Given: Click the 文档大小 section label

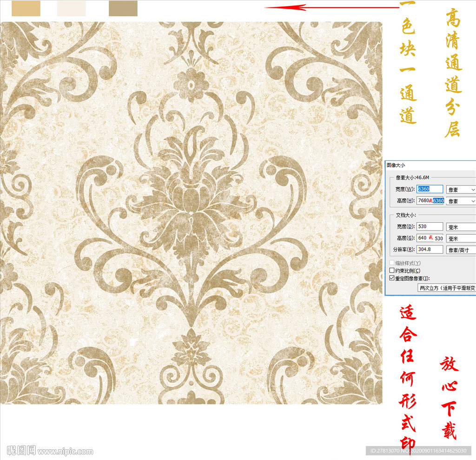Looking at the screenshot, I should coord(406,215).
